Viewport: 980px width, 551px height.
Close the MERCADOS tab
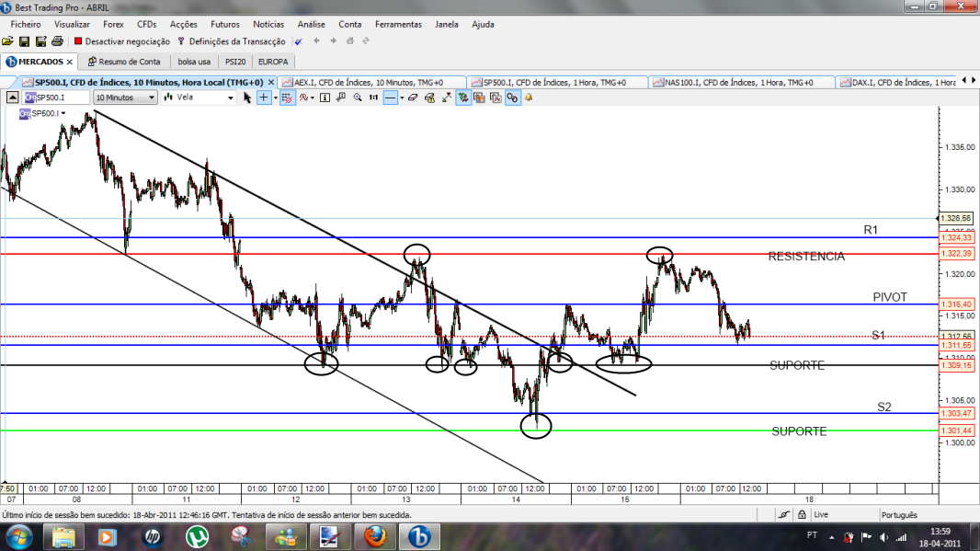pos(69,62)
